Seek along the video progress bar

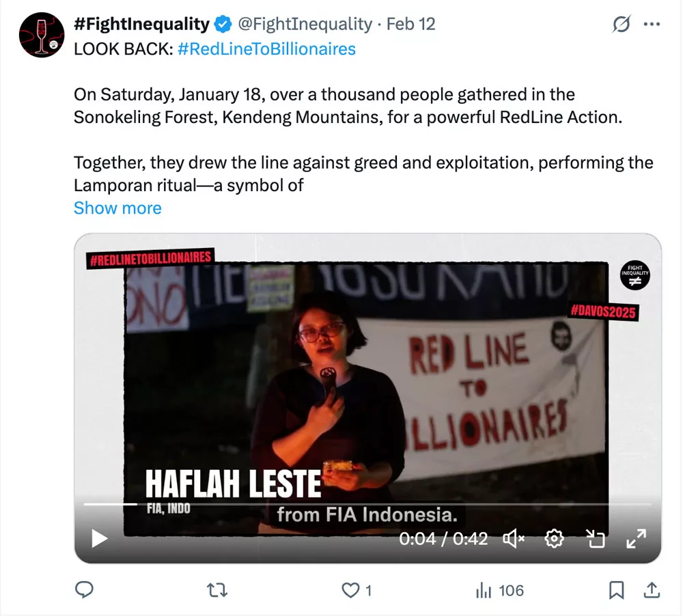(367, 504)
